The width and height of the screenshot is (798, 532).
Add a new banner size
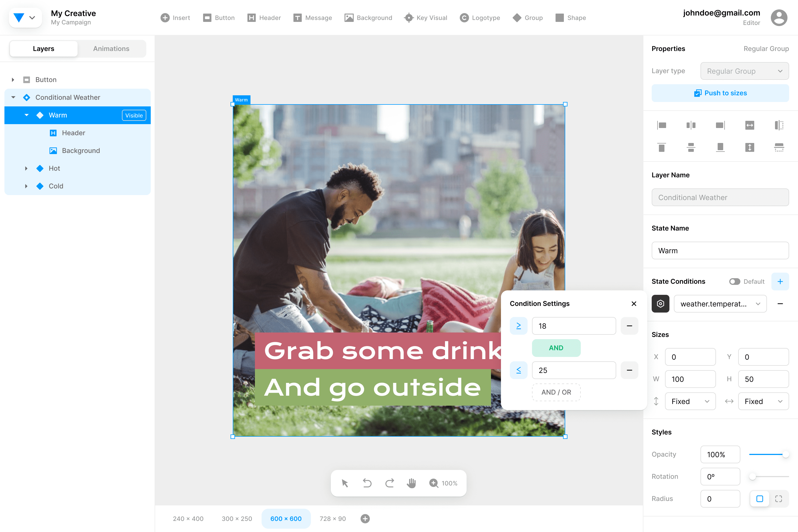(365, 518)
